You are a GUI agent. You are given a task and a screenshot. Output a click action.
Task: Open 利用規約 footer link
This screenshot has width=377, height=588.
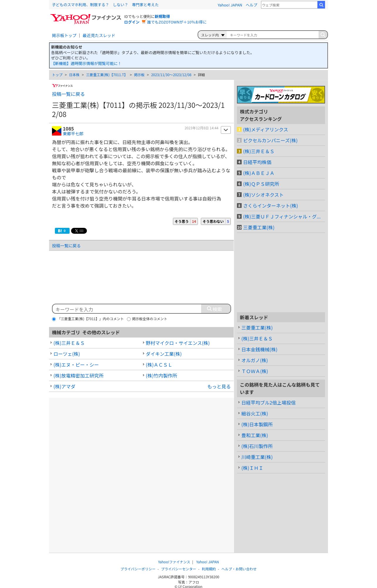tap(208, 569)
